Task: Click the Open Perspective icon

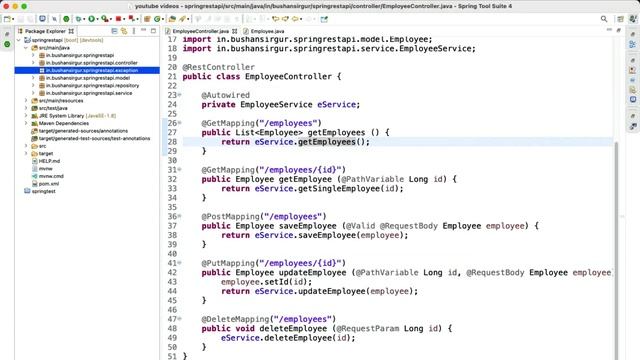Action: coord(620,19)
